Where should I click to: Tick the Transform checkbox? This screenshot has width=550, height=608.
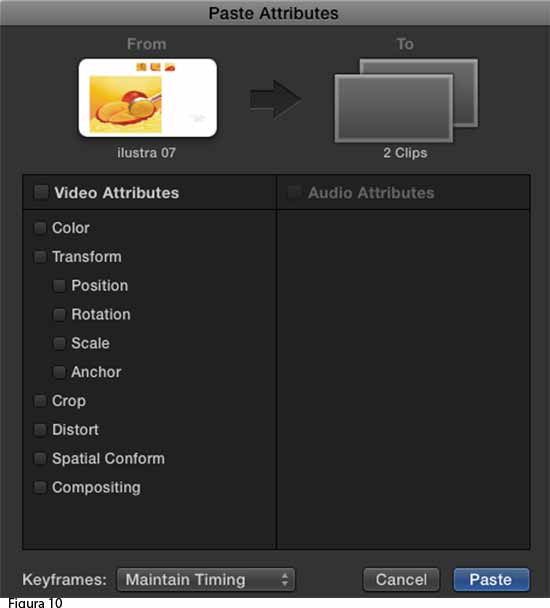(x=40, y=257)
